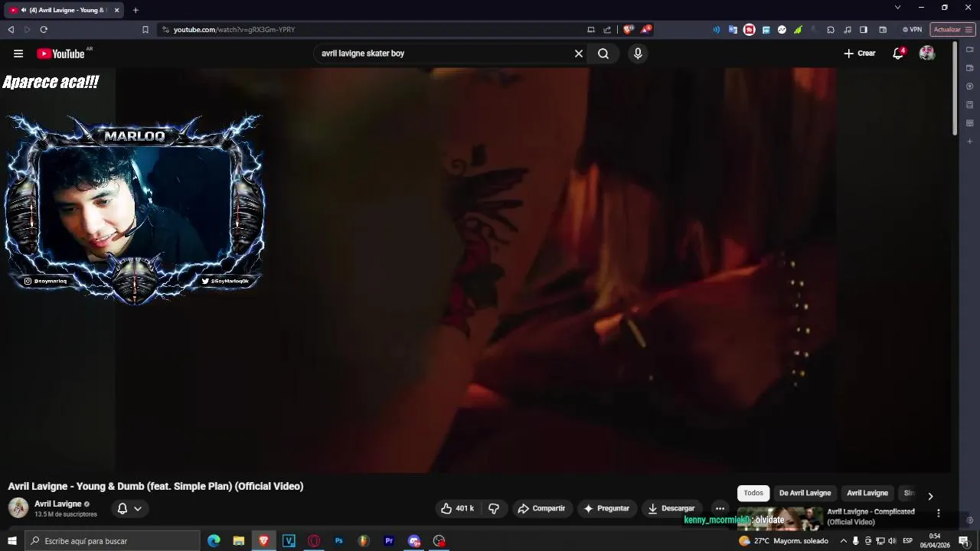This screenshot has height=551, width=980.
Task: Go back with the browser back arrow
Action: [11, 30]
